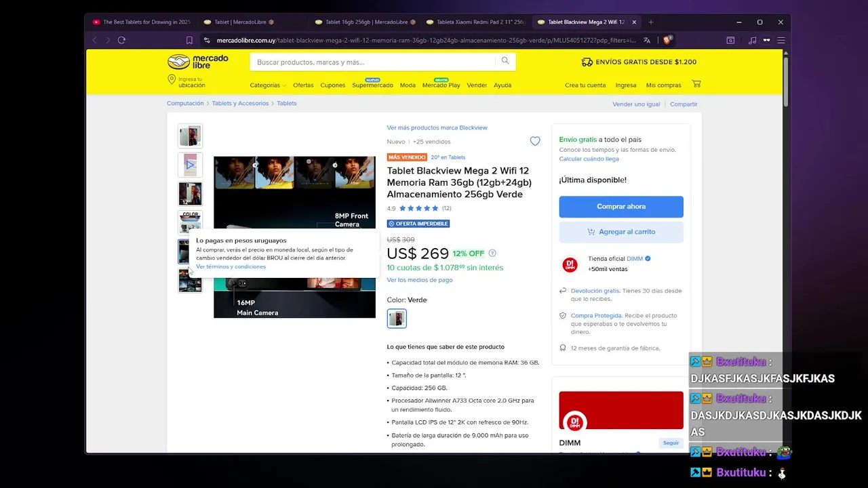Click the glasses icon in the browser toolbar

tap(766, 40)
